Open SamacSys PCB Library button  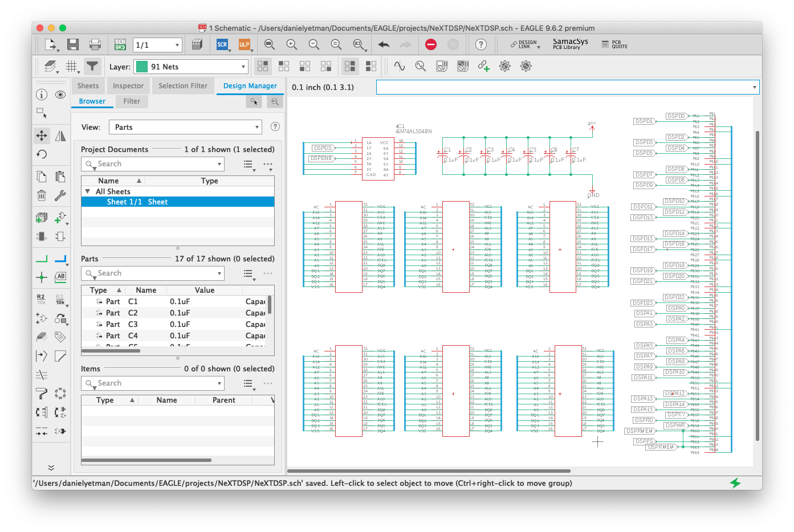[570, 44]
